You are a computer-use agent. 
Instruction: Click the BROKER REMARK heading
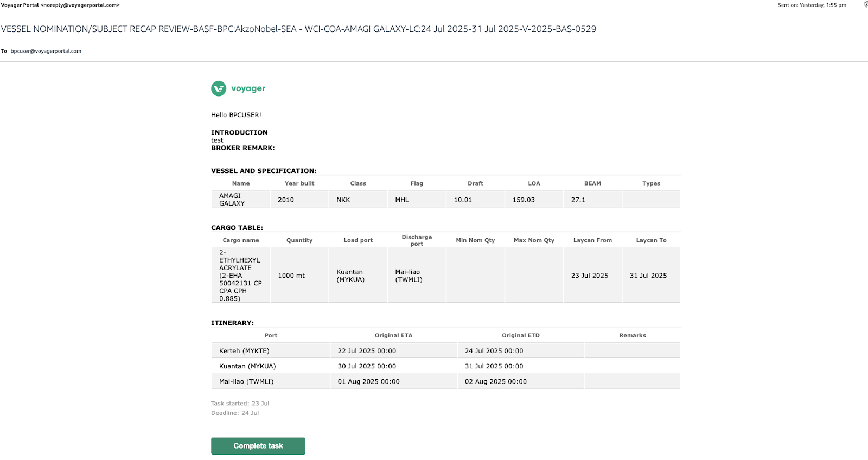[242, 148]
